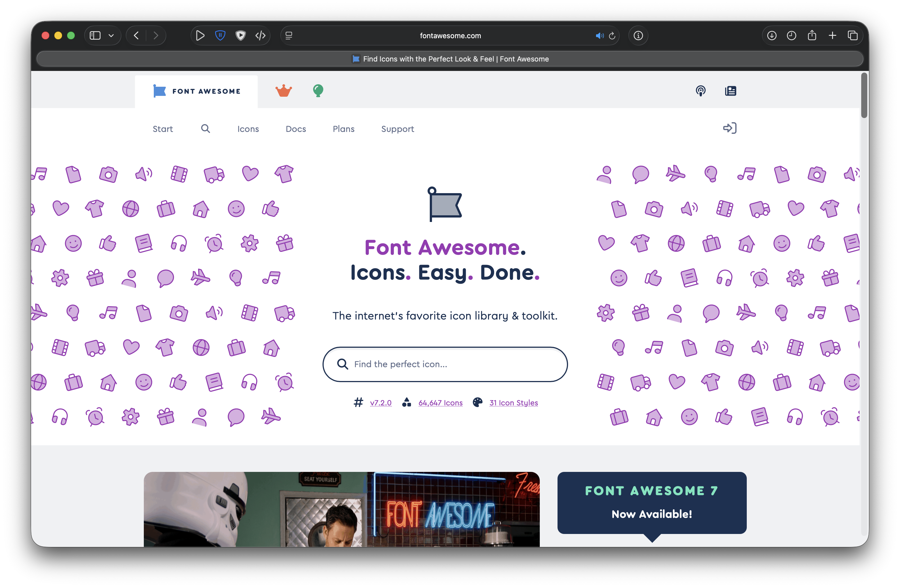Screen dimensions: 900x588
Task: Go to the Start nav item
Action: point(163,129)
